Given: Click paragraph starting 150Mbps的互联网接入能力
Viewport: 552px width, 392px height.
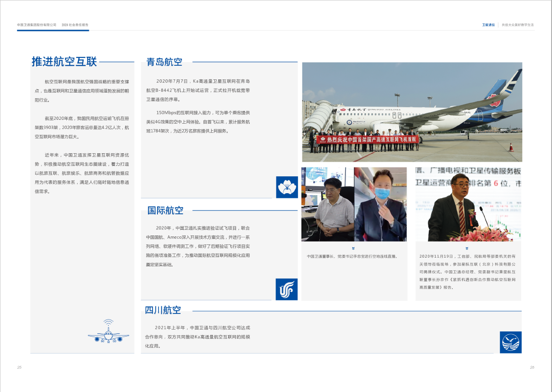Looking at the screenshot, I should pyautogui.click(x=198, y=122).
